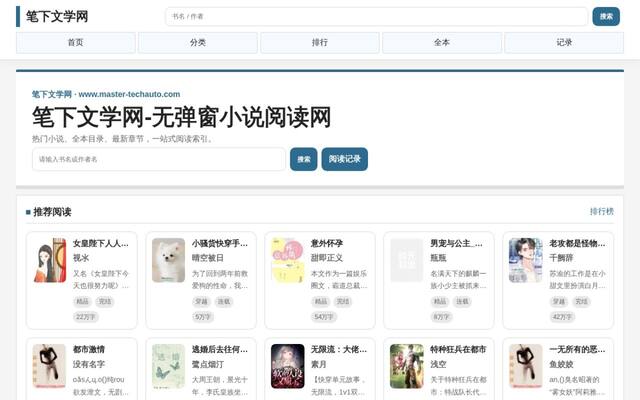Open cover thumbnail of 一无所有的恶...
The height and width of the screenshot is (400, 640).
click(526, 366)
